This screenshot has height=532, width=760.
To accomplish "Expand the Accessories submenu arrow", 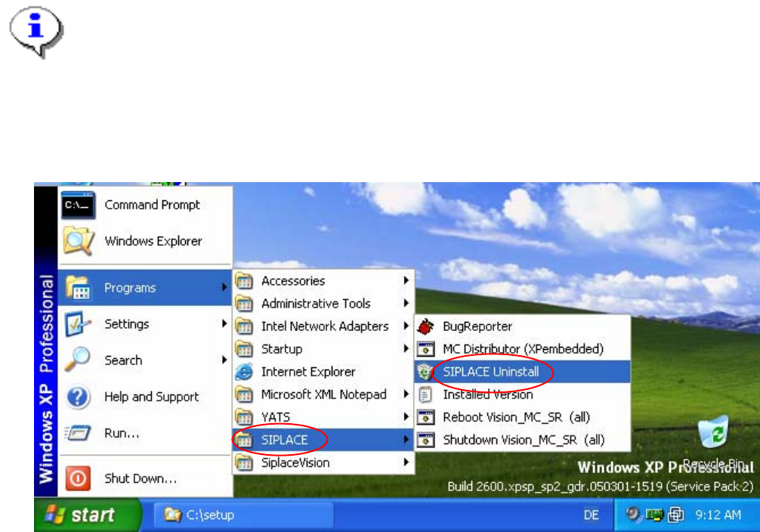I will click(406, 280).
